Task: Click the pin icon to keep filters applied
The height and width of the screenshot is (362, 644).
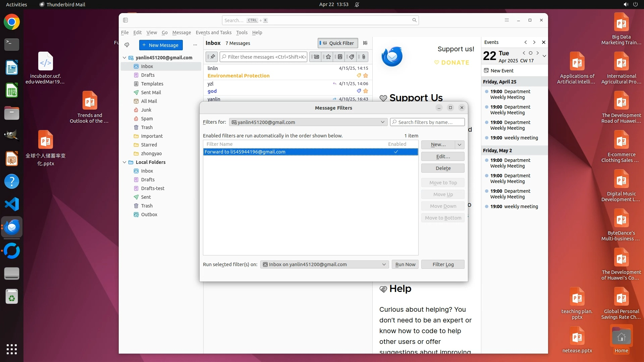Action: pos(212,57)
